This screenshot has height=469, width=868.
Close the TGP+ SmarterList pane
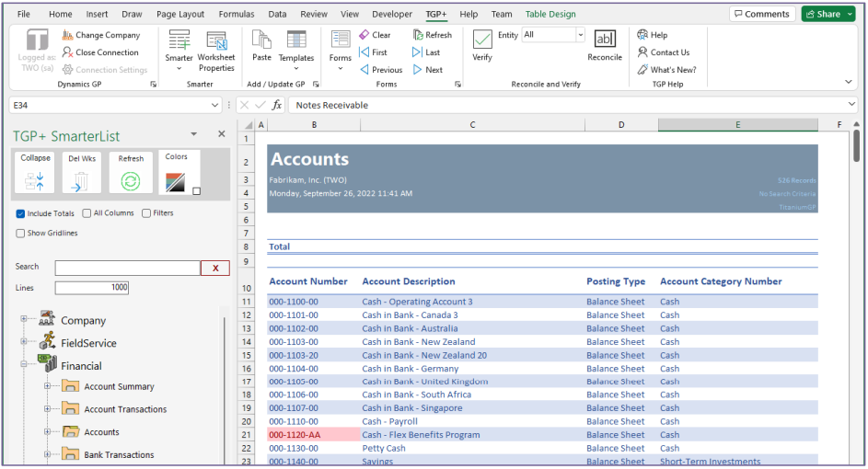click(222, 134)
